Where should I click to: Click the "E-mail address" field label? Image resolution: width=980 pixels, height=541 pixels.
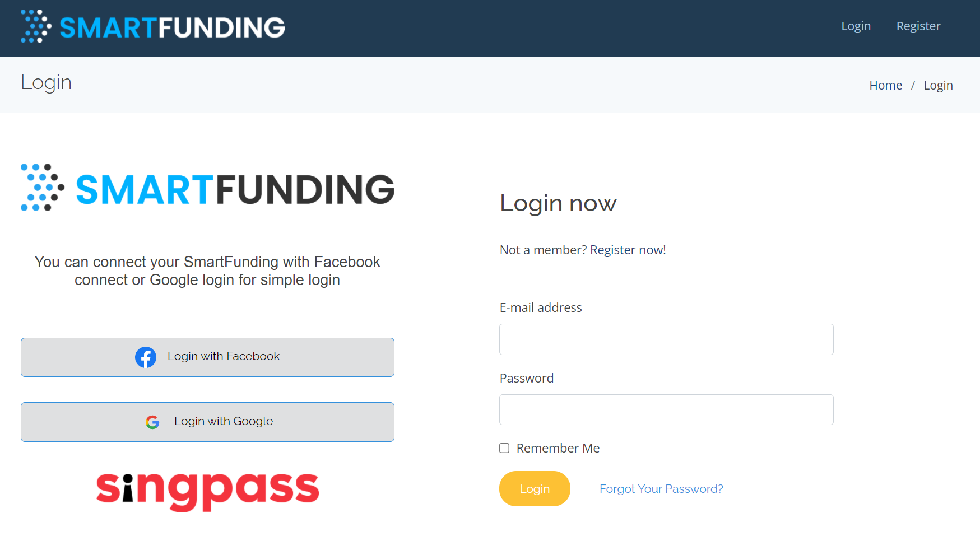(x=541, y=307)
